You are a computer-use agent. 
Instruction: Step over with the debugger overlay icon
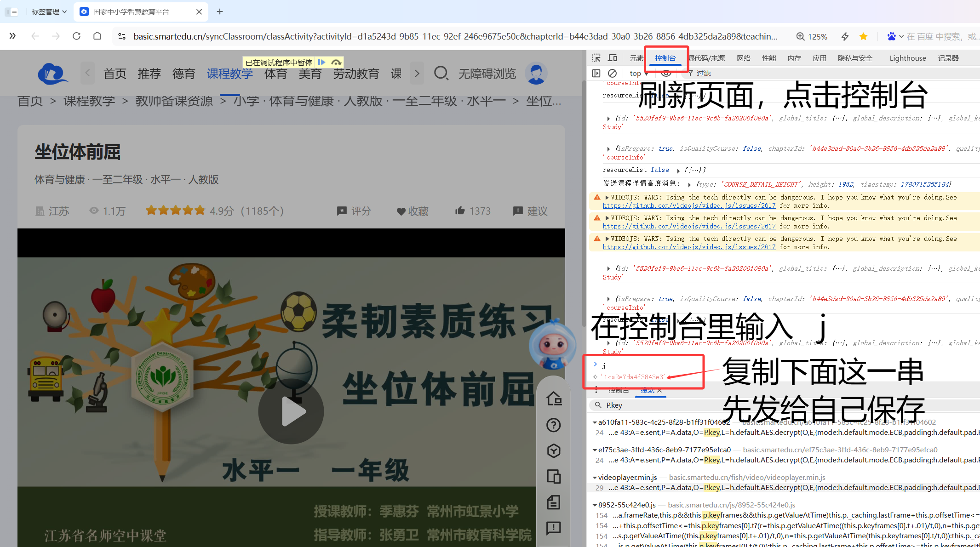click(x=336, y=62)
